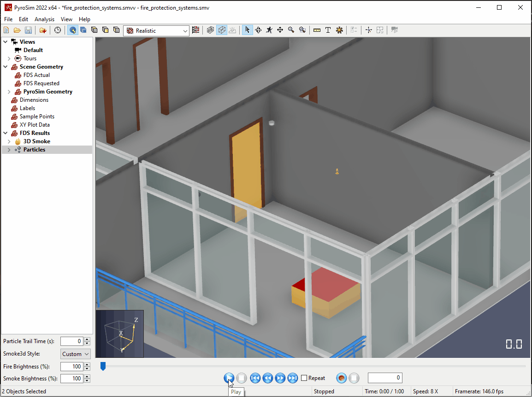
Task: Select the zoom magnifier tool
Action: [291, 30]
